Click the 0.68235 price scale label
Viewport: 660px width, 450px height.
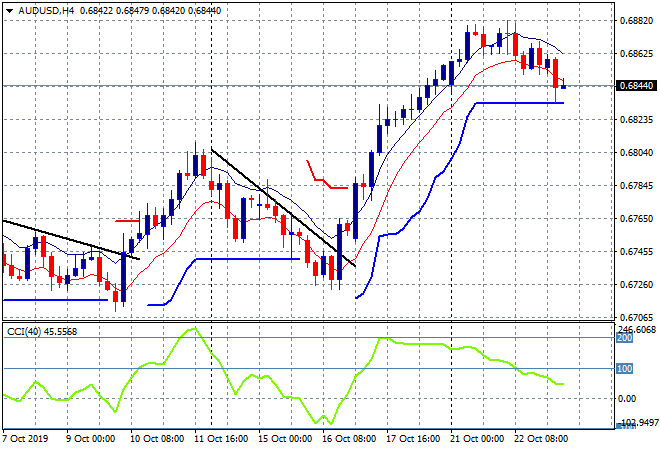tap(636, 120)
